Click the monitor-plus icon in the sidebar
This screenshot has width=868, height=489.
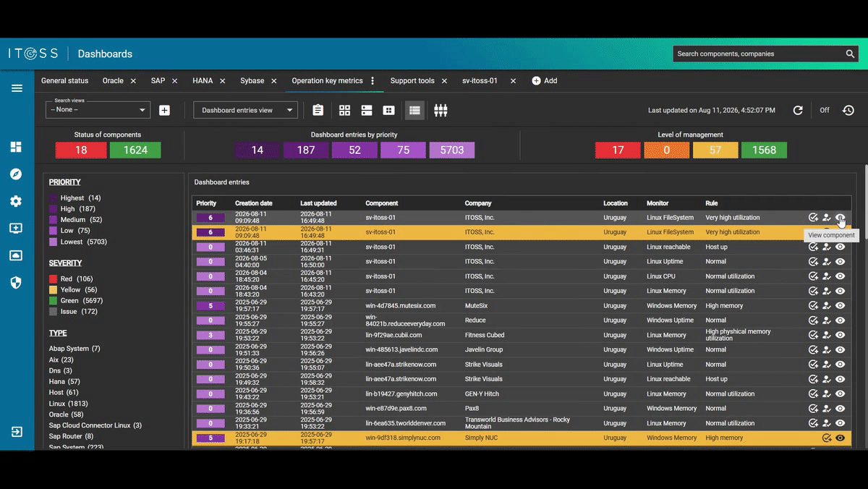coord(16,229)
